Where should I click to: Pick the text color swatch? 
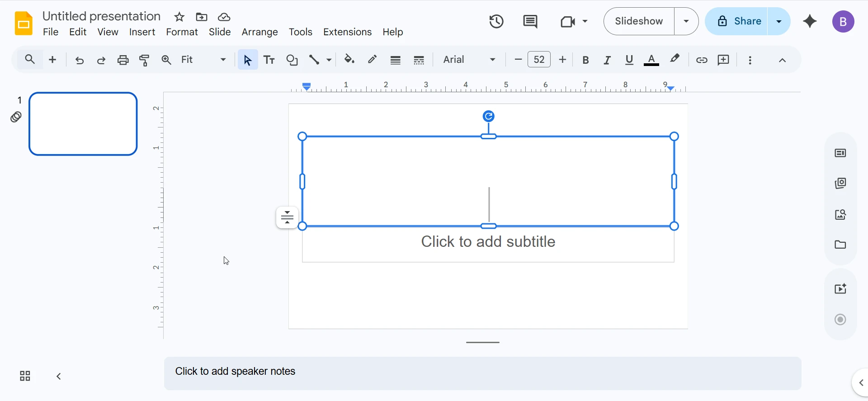pyautogui.click(x=651, y=60)
